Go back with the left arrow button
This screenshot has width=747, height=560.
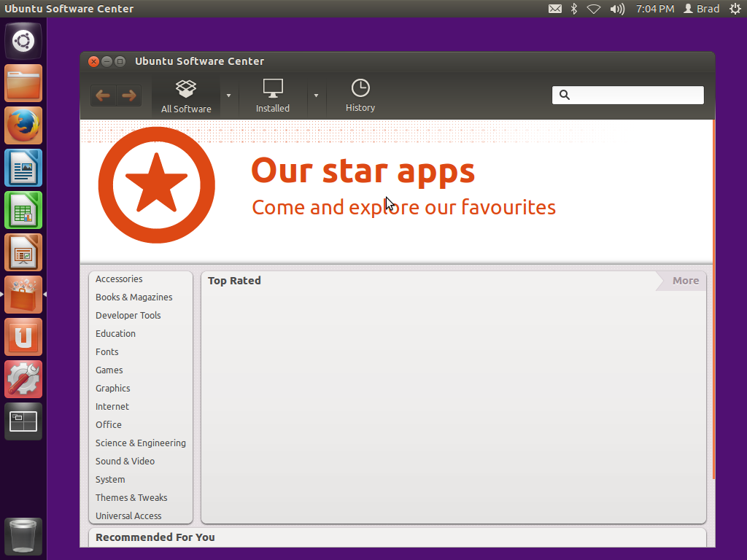tap(103, 96)
